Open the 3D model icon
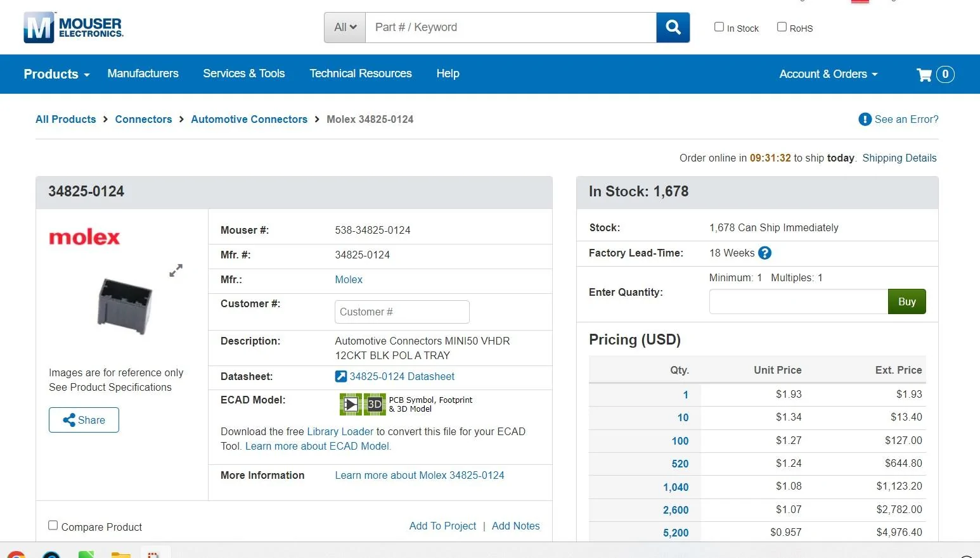This screenshot has height=558, width=980. (x=375, y=404)
